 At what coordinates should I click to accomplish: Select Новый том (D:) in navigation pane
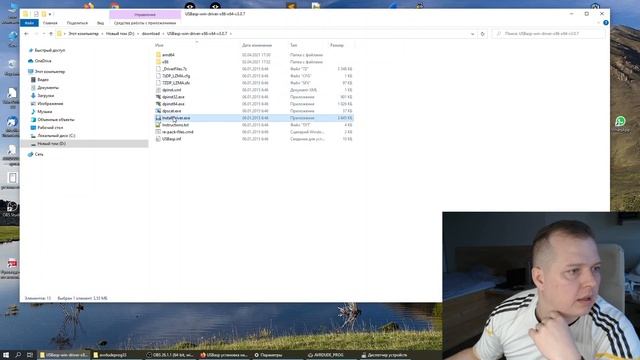tap(84, 144)
